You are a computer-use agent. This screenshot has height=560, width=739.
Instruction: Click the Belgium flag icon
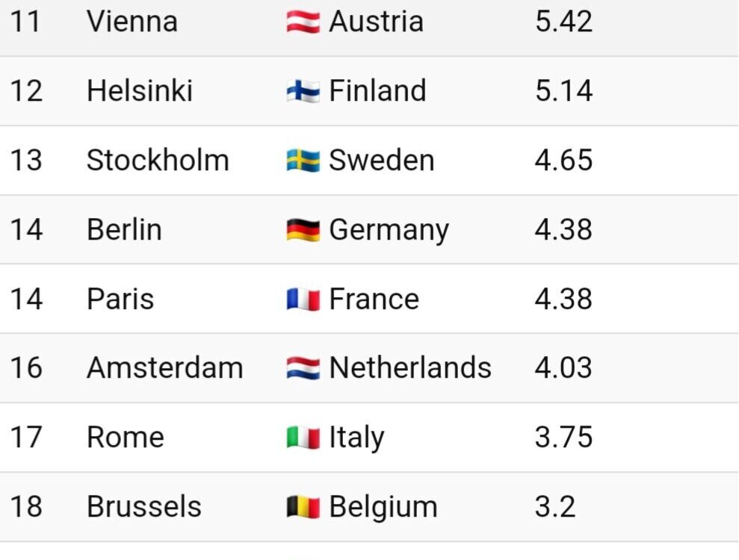[x=303, y=507]
